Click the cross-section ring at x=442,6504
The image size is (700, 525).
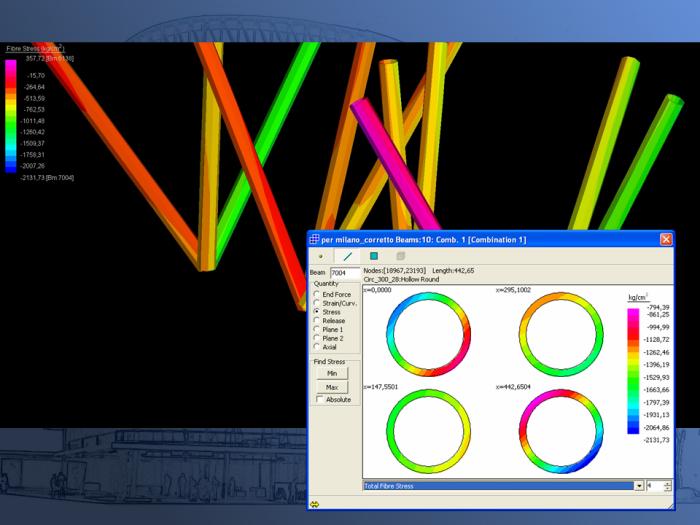coord(561,430)
